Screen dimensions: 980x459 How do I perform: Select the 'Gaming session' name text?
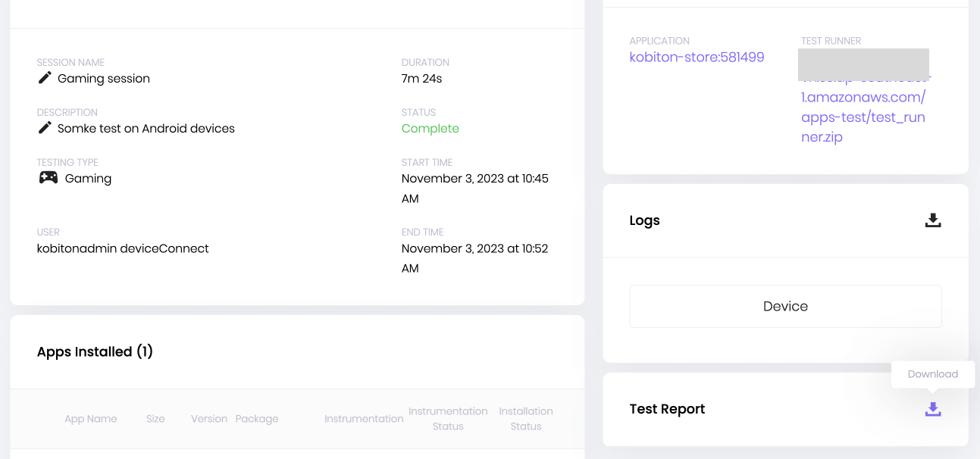tap(104, 79)
